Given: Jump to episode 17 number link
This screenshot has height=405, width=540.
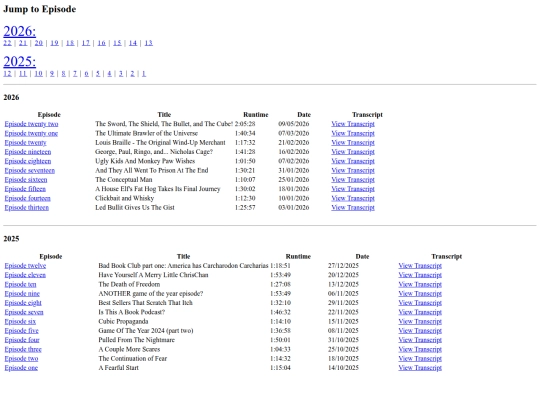Looking at the screenshot, I should (86, 43).
